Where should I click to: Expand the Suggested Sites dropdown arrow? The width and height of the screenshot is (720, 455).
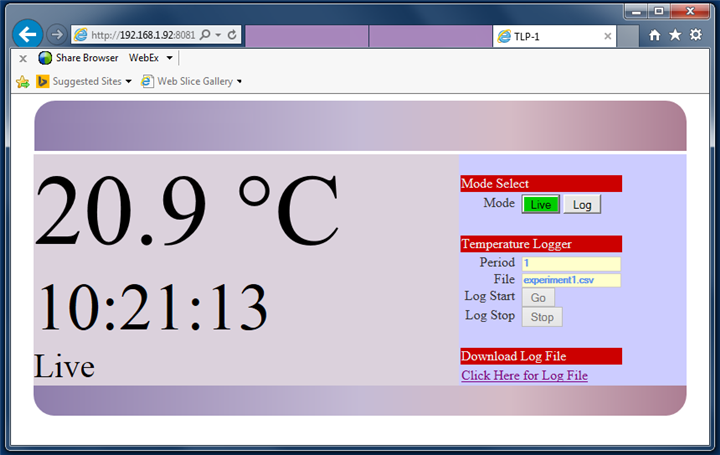point(129,82)
